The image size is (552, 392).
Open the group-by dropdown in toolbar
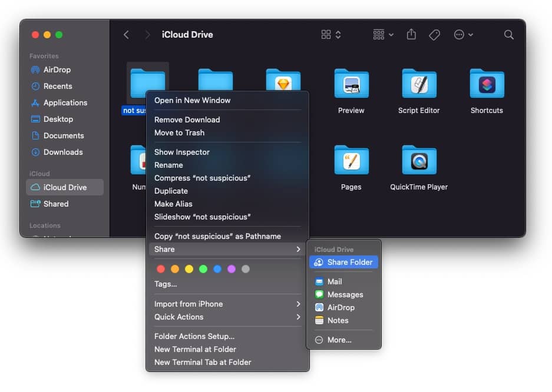coord(383,35)
